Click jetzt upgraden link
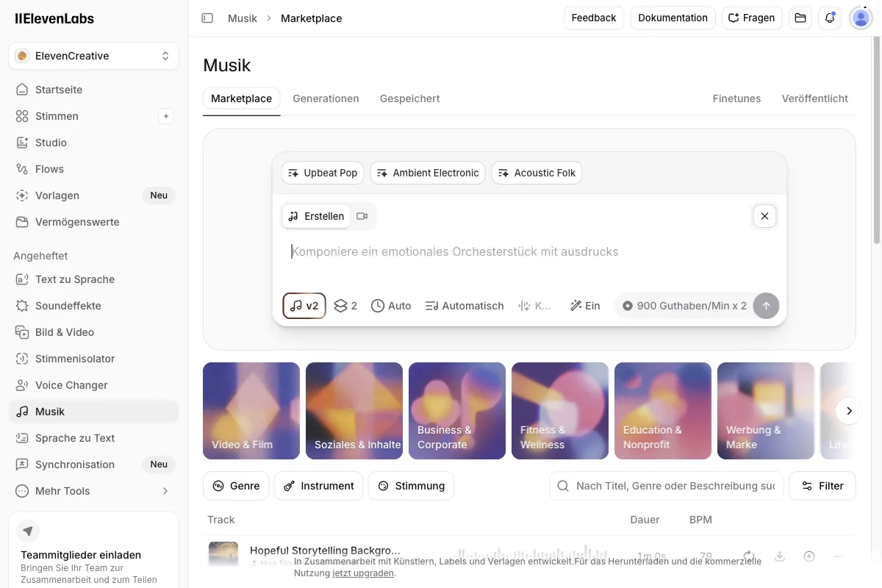Viewport: 882px width, 588px height. tap(363, 573)
